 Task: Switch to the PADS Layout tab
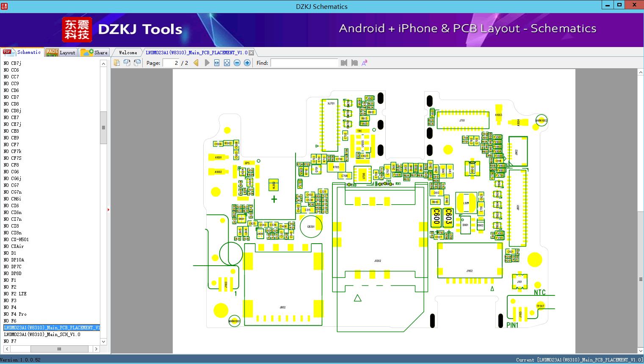pos(60,52)
